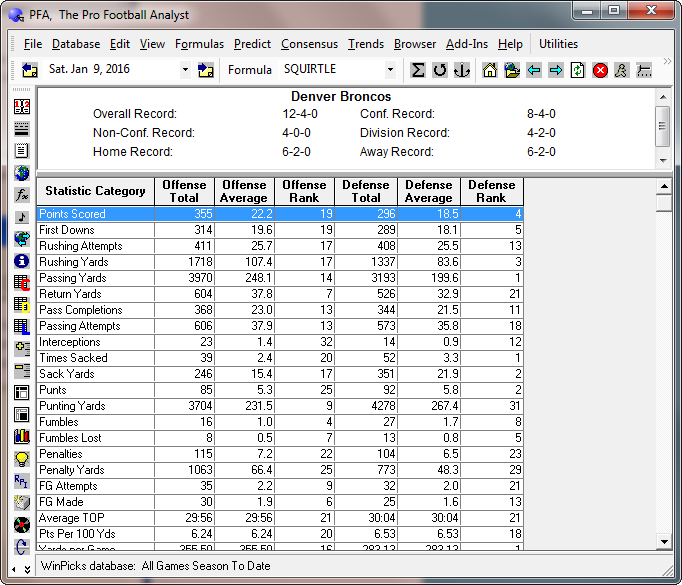Click the minus list icon in sidebar
This screenshot has width=682, height=585.
coord(22,371)
